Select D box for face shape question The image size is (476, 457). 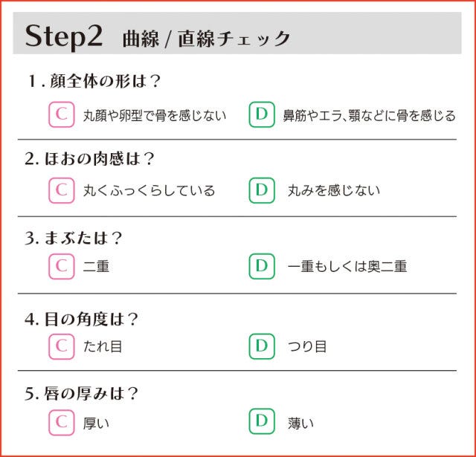point(261,115)
